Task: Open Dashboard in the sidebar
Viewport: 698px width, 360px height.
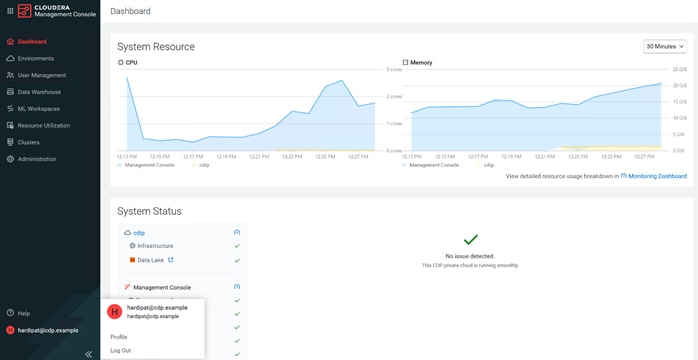Action: click(x=32, y=42)
